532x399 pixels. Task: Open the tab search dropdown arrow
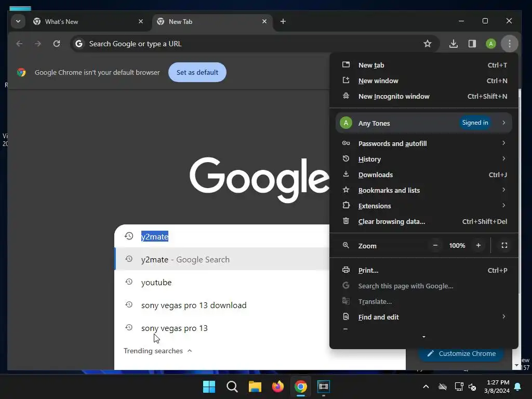[x=18, y=21]
